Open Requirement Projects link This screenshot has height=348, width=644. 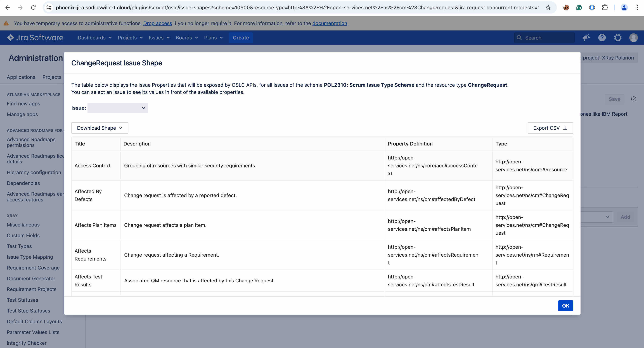click(32, 289)
